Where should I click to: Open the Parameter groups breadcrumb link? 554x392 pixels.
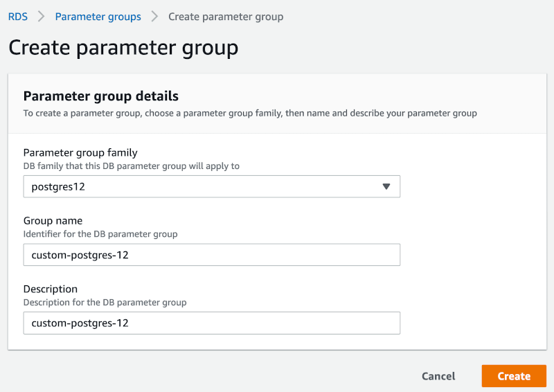98,17
